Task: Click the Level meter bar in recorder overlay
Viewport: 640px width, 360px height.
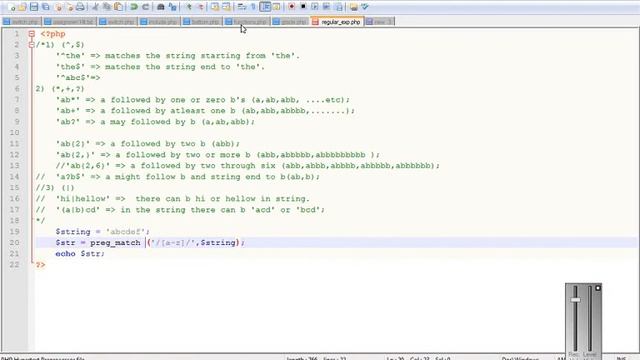Action: coord(589,318)
